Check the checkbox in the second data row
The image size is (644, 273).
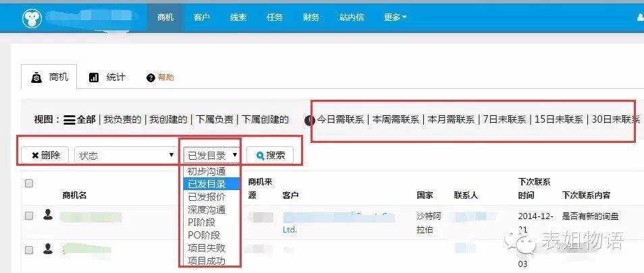(29, 249)
